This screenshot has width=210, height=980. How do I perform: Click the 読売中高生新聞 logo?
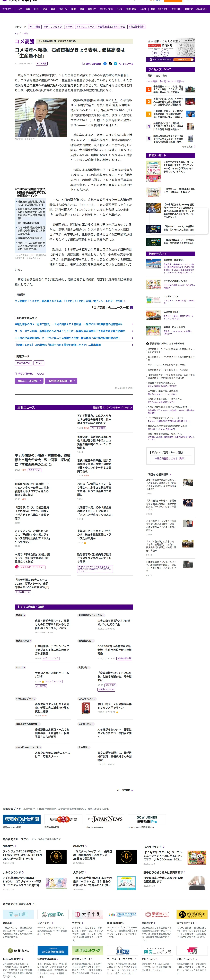63,819
